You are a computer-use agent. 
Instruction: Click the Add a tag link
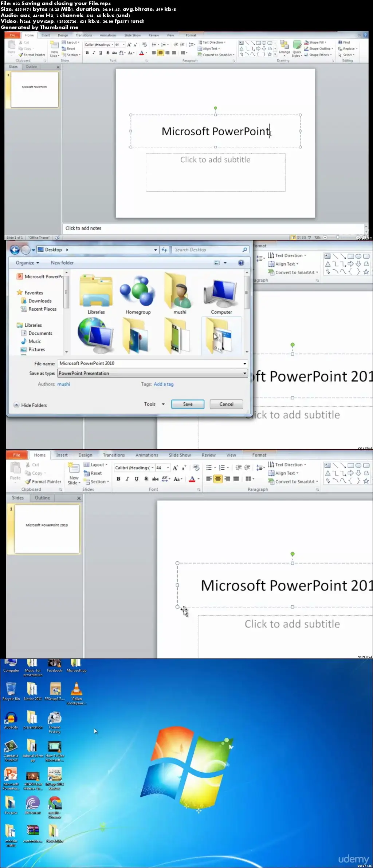(x=164, y=384)
